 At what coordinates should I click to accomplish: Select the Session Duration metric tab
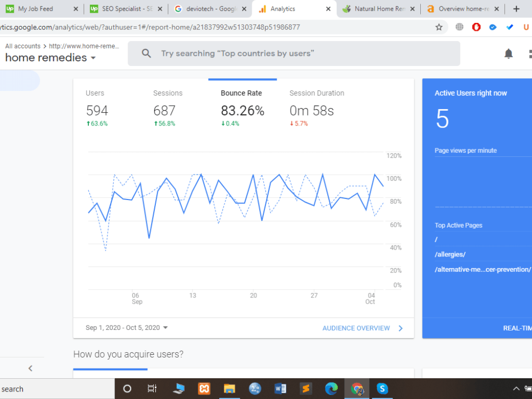point(317,107)
